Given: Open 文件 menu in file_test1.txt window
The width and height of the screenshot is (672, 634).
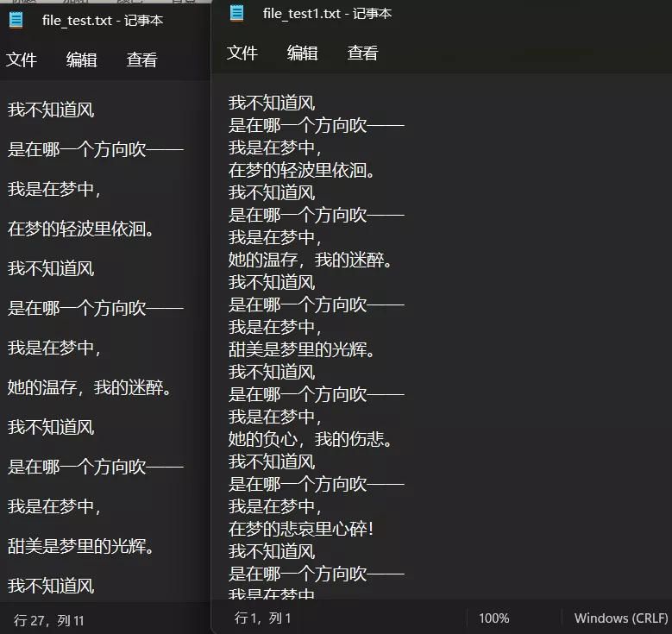Looking at the screenshot, I should click(x=242, y=53).
